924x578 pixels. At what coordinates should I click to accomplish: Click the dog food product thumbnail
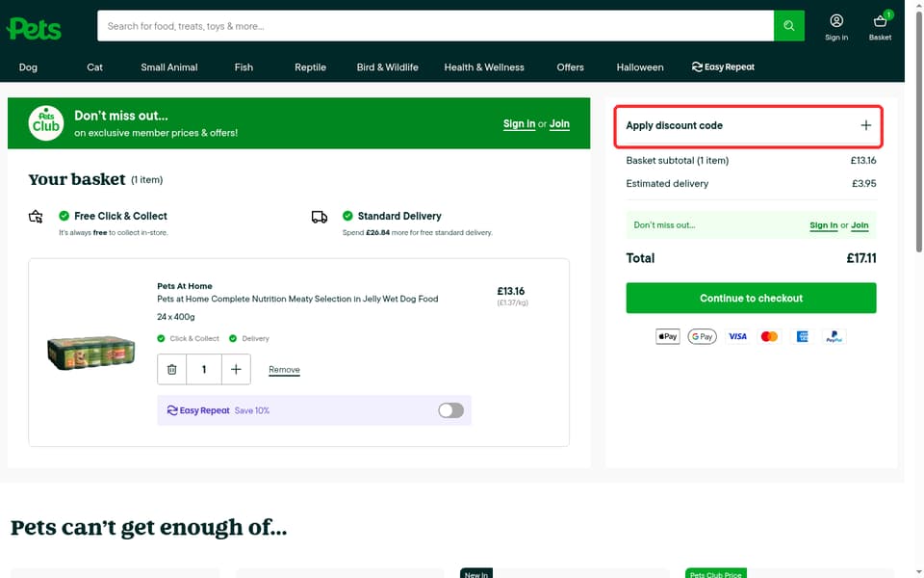(x=90, y=353)
